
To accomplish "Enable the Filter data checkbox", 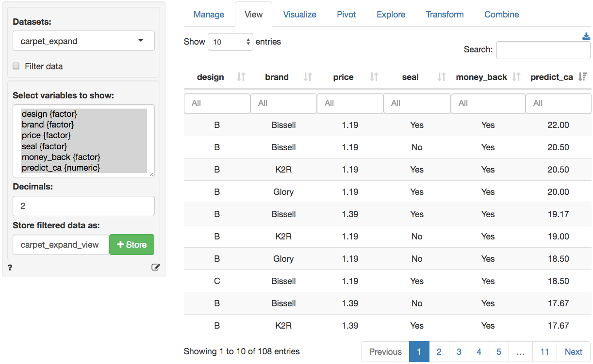I will [x=16, y=66].
